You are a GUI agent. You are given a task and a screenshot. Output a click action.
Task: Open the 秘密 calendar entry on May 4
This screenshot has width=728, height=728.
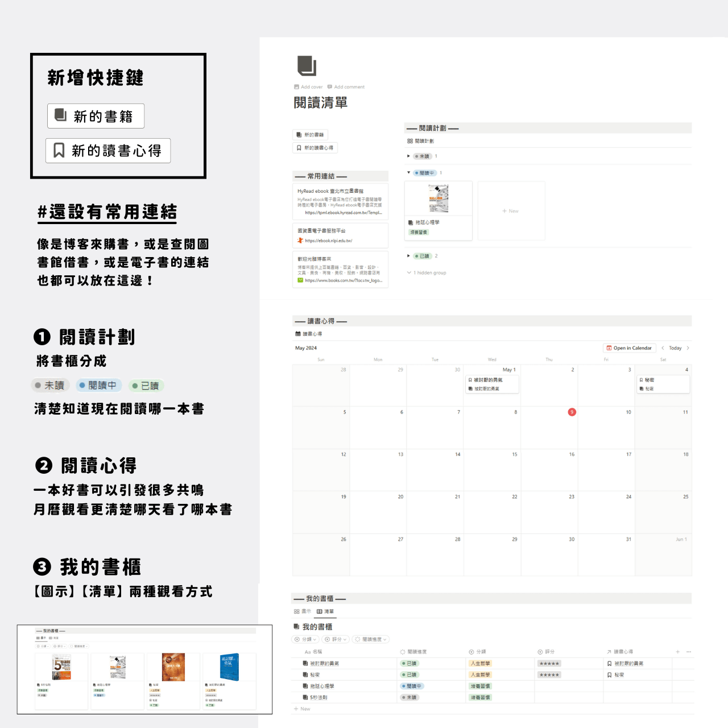click(x=663, y=384)
